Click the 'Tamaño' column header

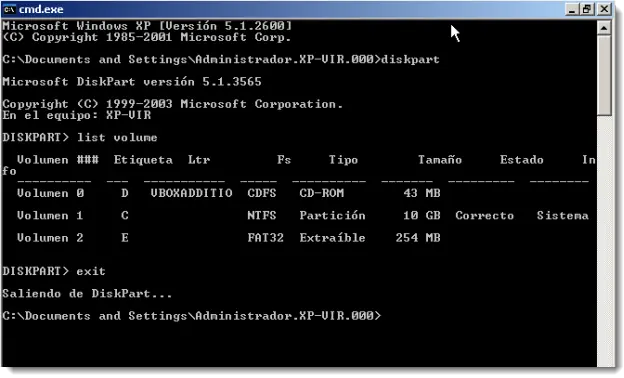[x=440, y=160]
